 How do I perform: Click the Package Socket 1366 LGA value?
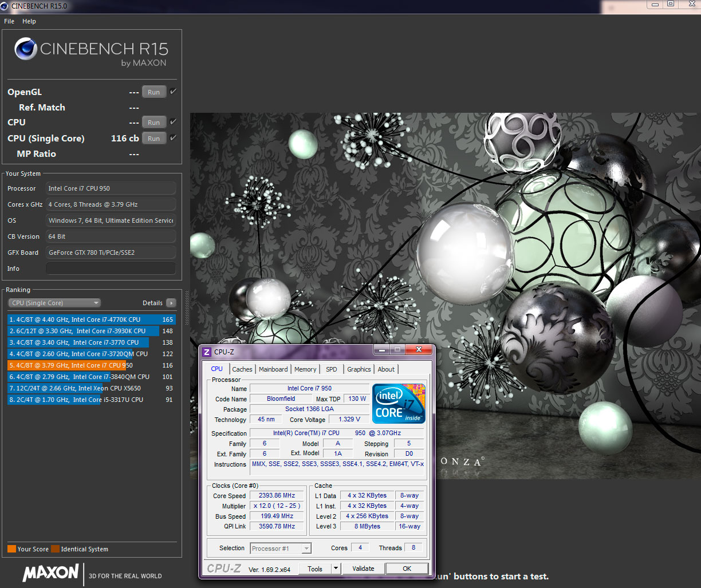click(x=309, y=409)
